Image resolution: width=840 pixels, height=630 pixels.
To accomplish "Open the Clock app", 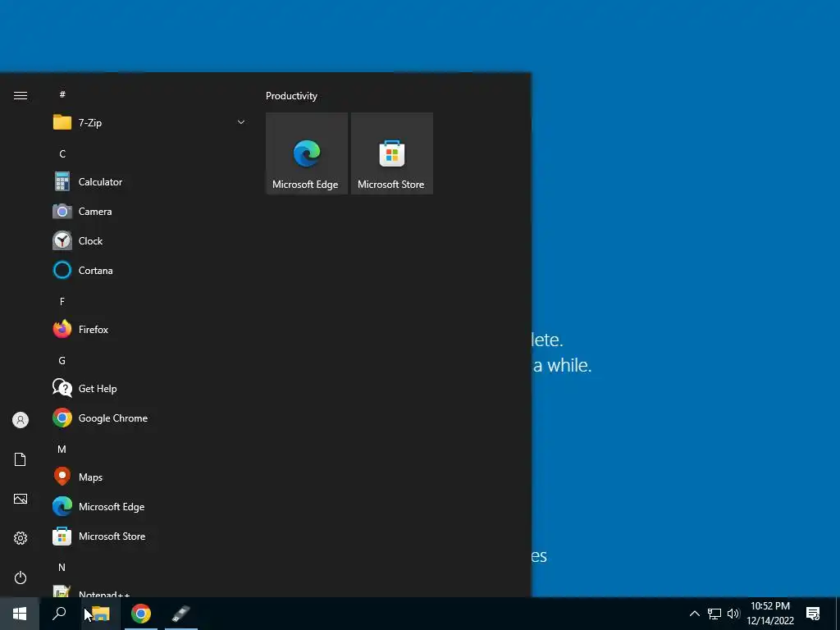I will pyautogui.click(x=149, y=241).
